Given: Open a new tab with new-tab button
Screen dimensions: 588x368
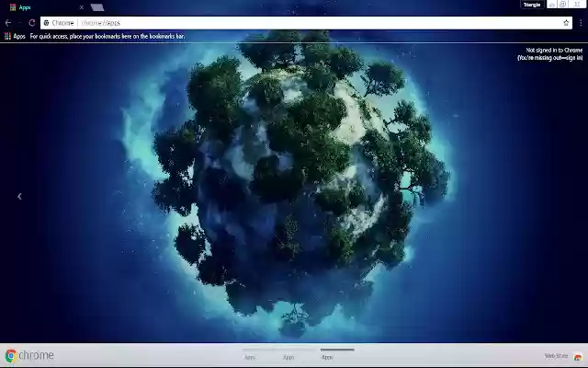Looking at the screenshot, I should [97, 7].
